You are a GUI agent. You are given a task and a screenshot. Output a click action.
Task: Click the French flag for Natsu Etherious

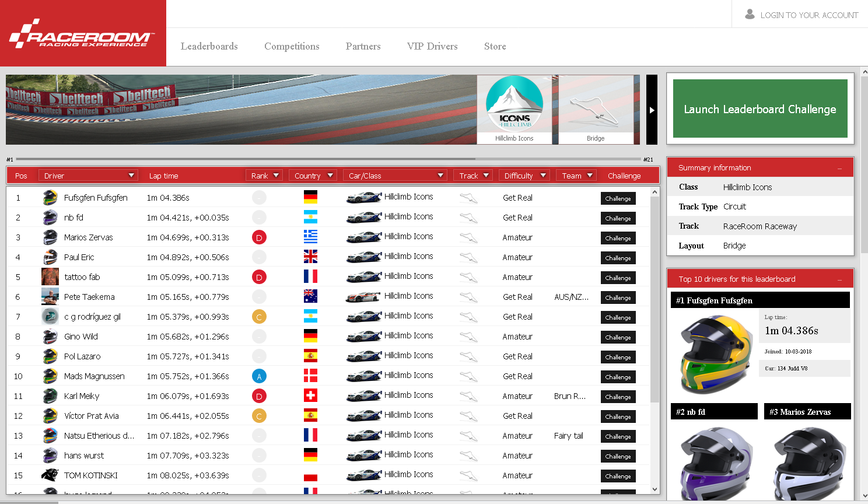click(x=310, y=435)
